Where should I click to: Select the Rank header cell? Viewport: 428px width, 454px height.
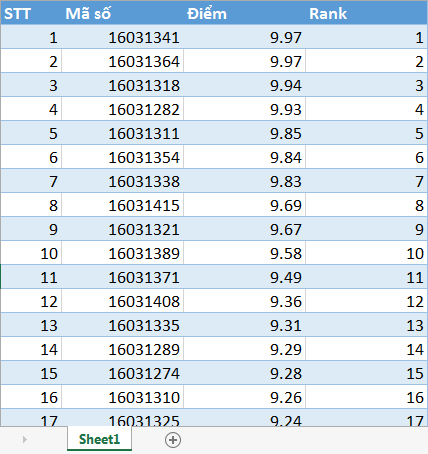point(366,13)
